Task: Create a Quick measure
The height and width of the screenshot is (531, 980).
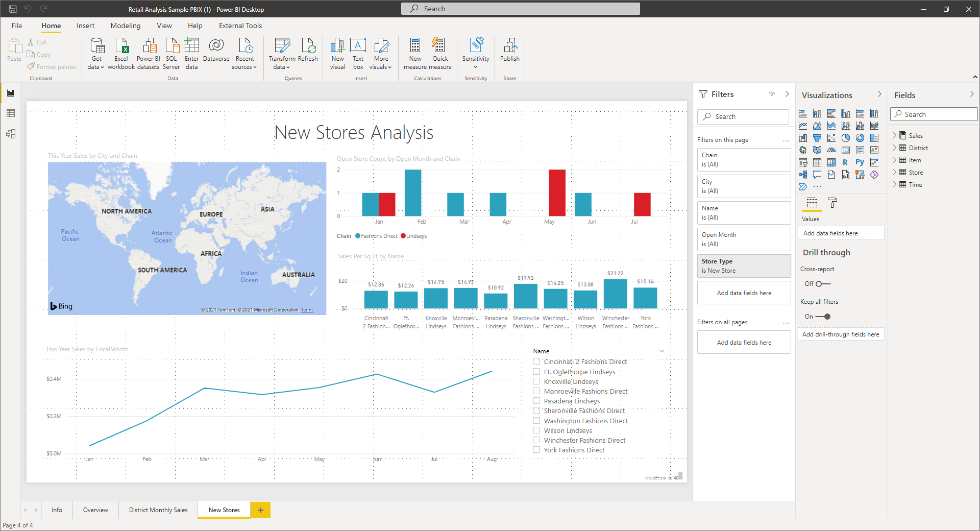Action: [x=440, y=54]
